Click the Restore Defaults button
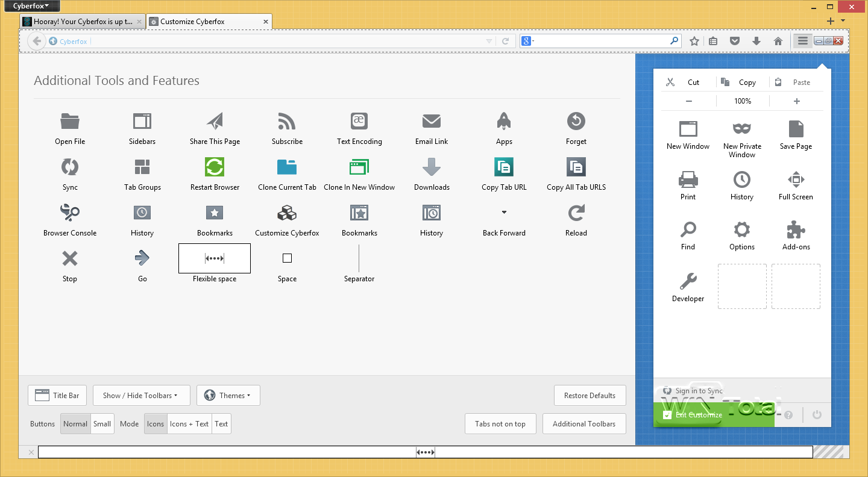The height and width of the screenshot is (477, 868). pos(590,396)
